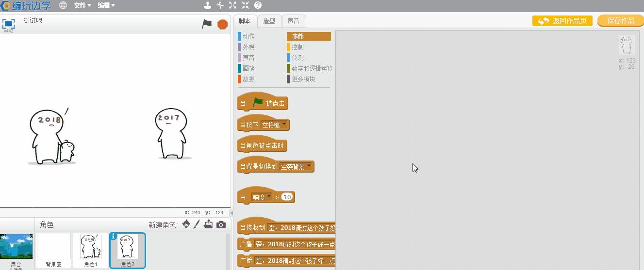Open the 响度 sensor dropdown
This screenshot has height=270, width=644.
point(262,197)
